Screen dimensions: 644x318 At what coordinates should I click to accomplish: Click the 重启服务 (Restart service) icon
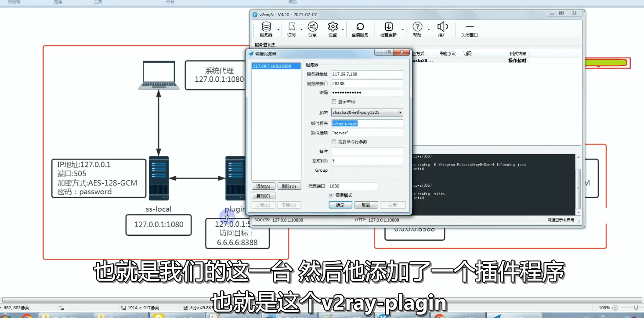360,29
